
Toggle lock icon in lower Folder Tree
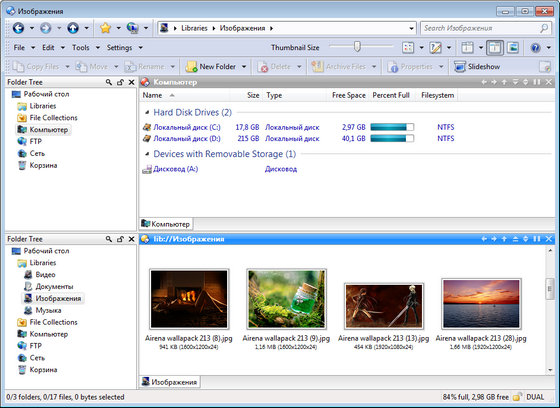pos(120,239)
